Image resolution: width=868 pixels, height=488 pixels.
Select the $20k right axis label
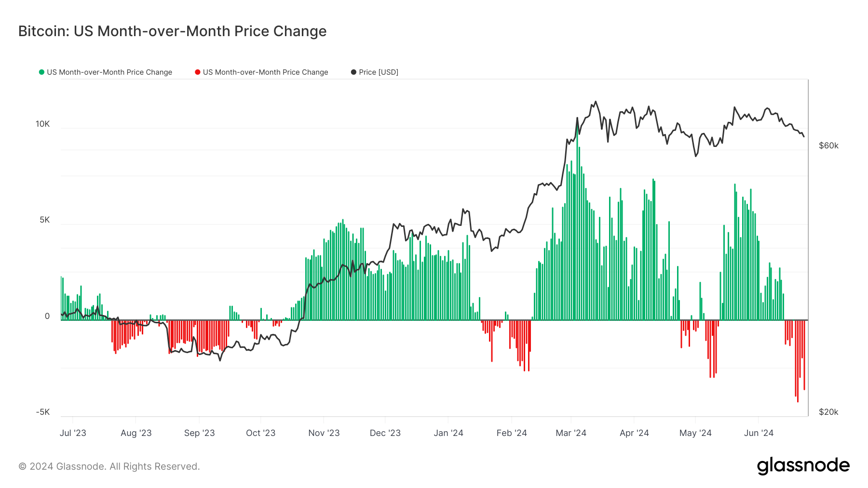(828, 412)
